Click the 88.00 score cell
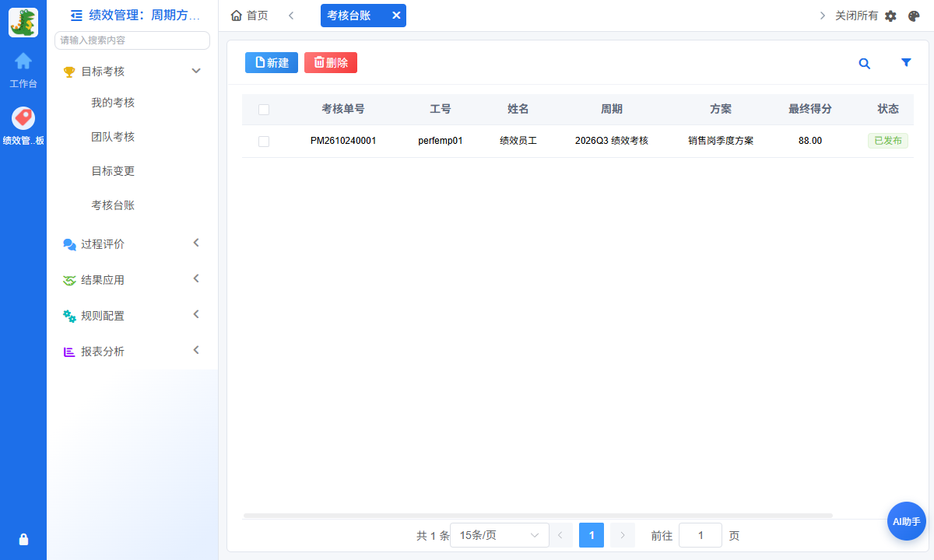934x560 pixels. click(x=810, y=142)
